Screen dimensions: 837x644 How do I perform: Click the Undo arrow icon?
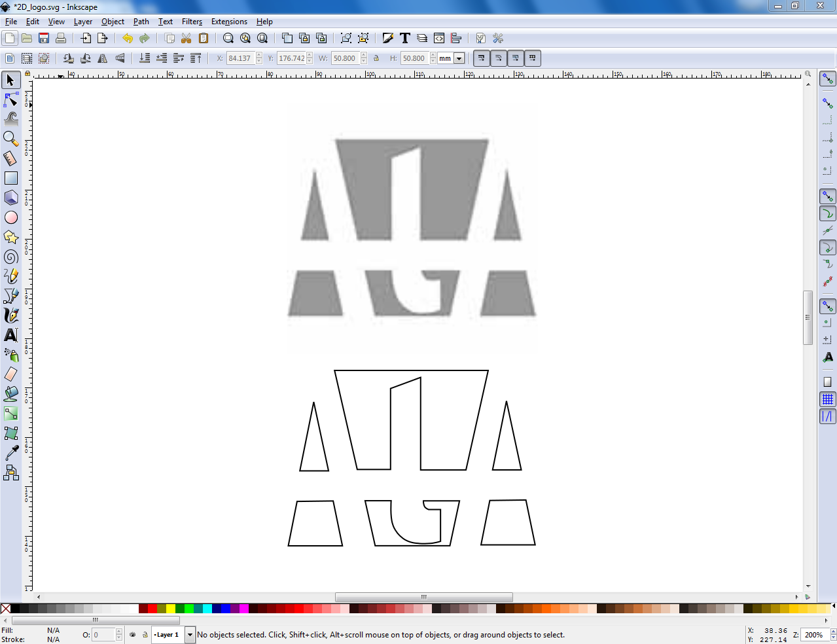[128, 38]
